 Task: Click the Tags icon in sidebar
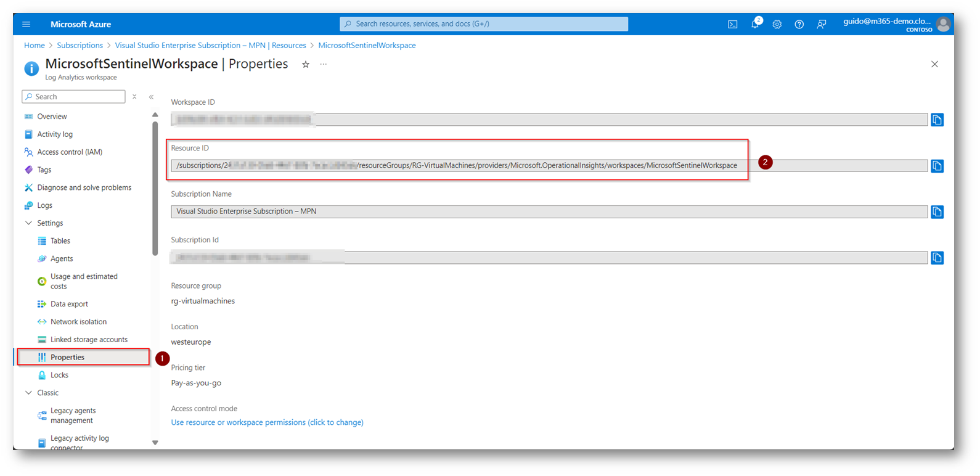pyautogui.click(x=28, y=170)
